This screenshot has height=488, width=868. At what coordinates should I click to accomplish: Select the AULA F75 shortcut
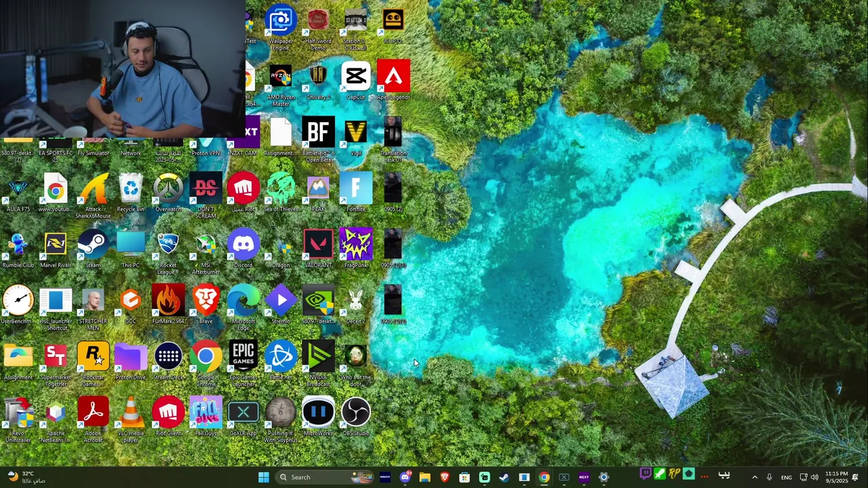click(x=18, y=192)
